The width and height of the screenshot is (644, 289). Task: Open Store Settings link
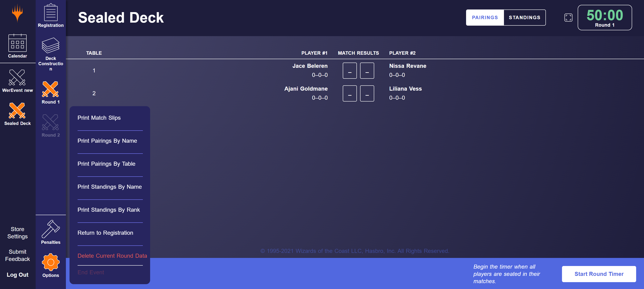click(18, 233)
